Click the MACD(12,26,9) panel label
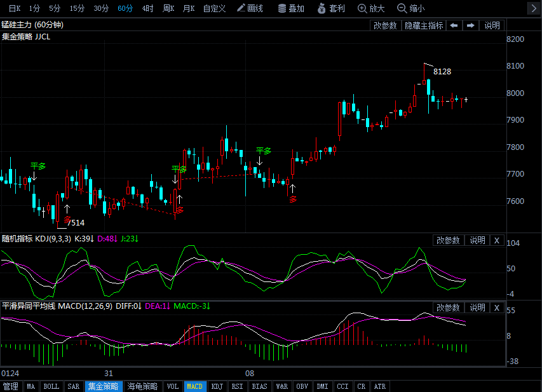 (x=57, y=306)
